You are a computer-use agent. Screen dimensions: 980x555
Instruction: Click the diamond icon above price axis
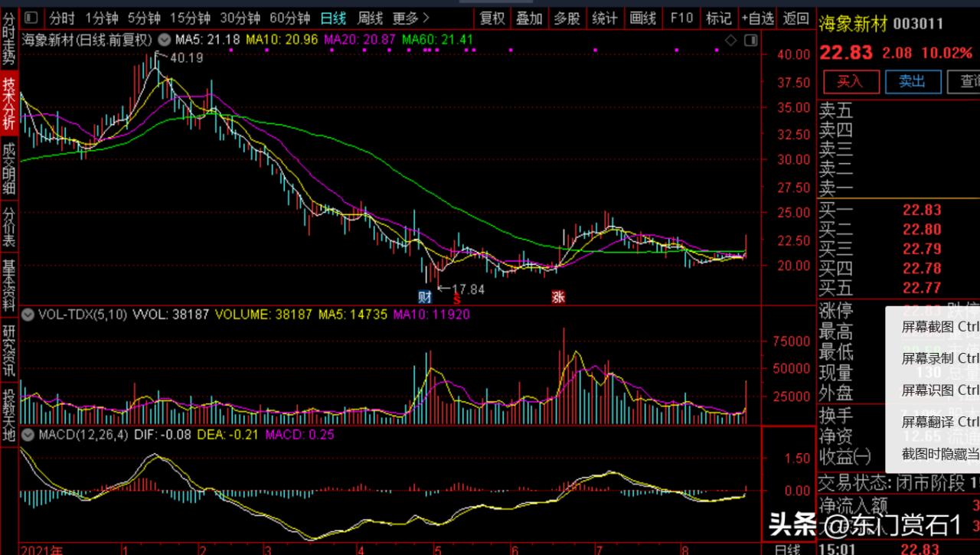pyautogui.click(x=730, y=40)
